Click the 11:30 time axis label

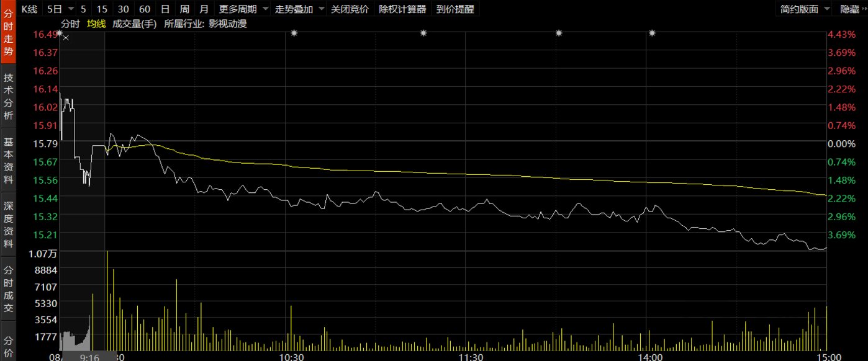[x=471, y=357]
